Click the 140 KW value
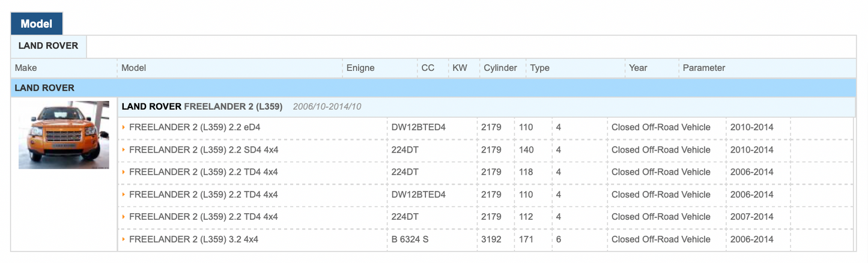This screenshot has width=868, height=263. pos(526,150)
